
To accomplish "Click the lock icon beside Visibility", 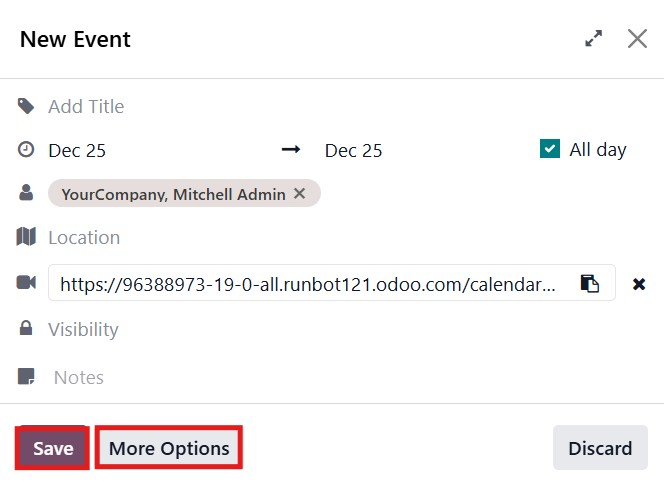I will pos(26,328).
